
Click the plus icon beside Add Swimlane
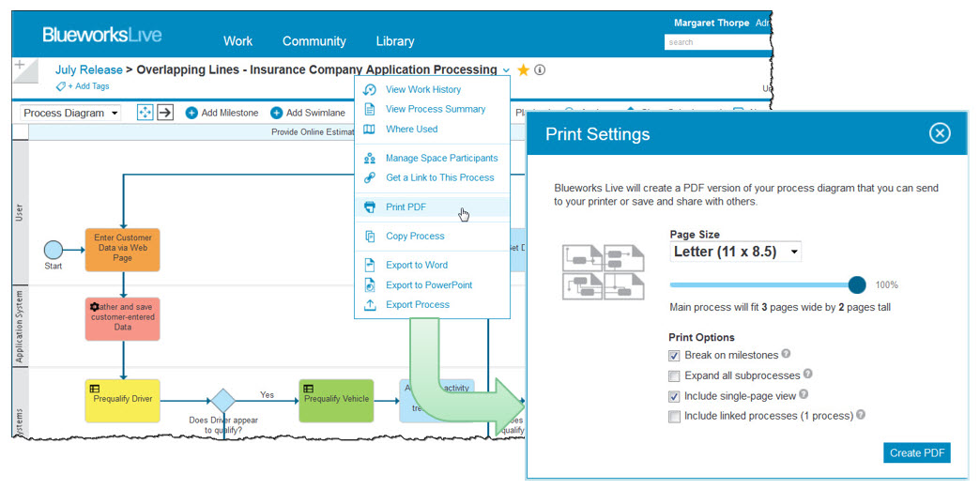click(276, 114)
